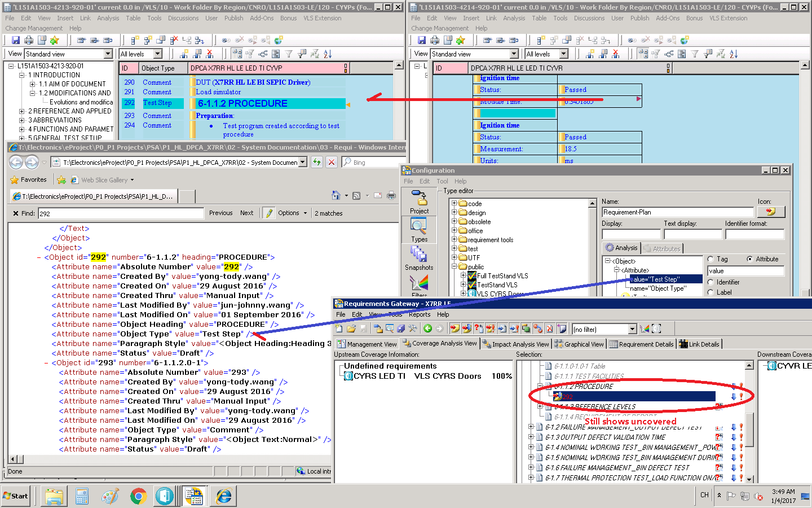Switch to Graphical View tab
812x508 pixels.
[579, 344]
